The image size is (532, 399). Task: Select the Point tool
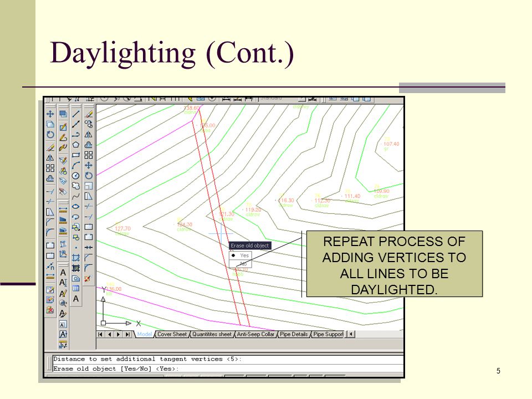pos(76,247)
